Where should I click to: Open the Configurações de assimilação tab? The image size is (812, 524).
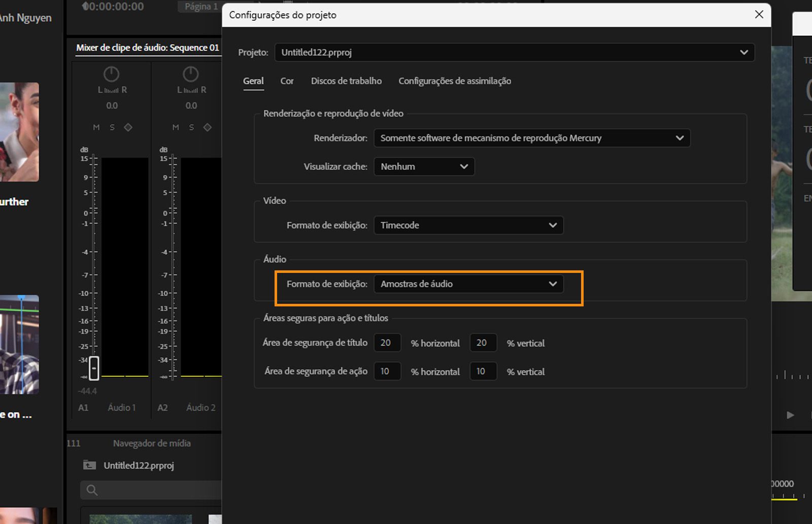coord(454,81)
